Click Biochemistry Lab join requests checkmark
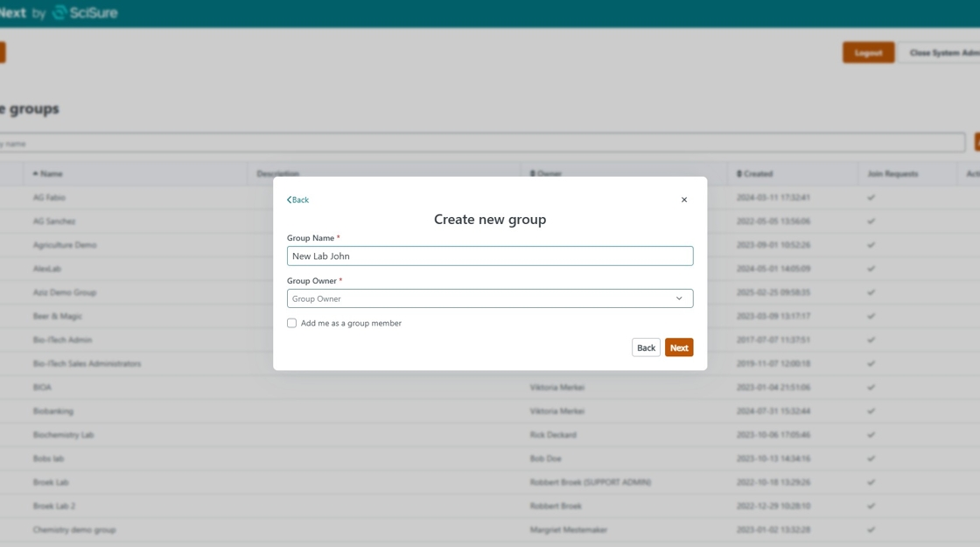Viewport: 980px width, 547px height. (x=871, y=435)
